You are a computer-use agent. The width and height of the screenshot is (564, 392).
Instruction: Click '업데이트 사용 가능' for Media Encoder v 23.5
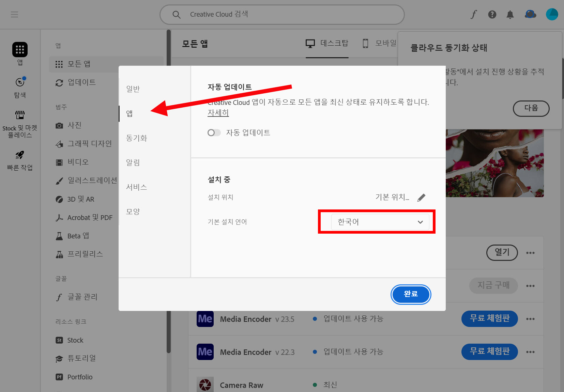353,319
